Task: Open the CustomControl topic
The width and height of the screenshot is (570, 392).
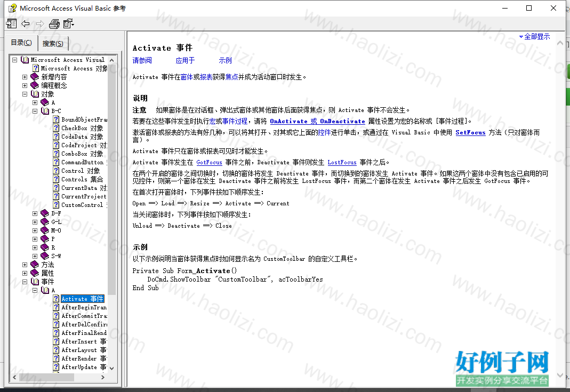Action: click(84, 205)
